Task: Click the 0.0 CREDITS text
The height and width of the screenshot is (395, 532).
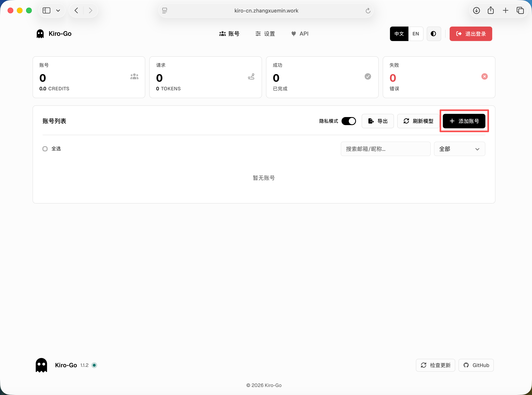Action: [54, 89]
